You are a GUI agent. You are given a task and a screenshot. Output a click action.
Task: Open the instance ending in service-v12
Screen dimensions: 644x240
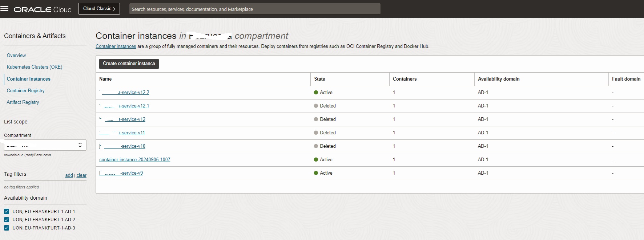pyautogui.click(x=122, y=119)
